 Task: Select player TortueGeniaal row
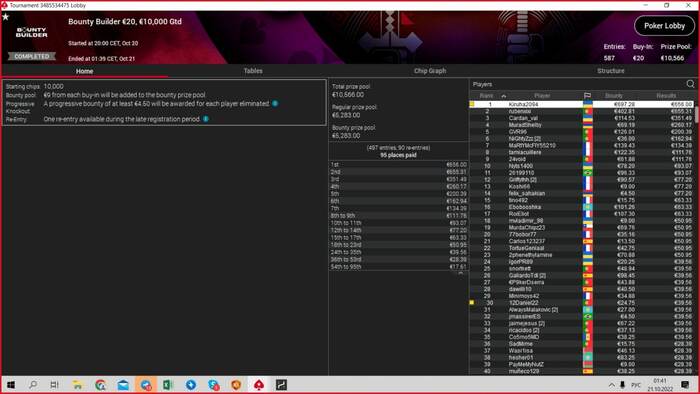[581, 248]
